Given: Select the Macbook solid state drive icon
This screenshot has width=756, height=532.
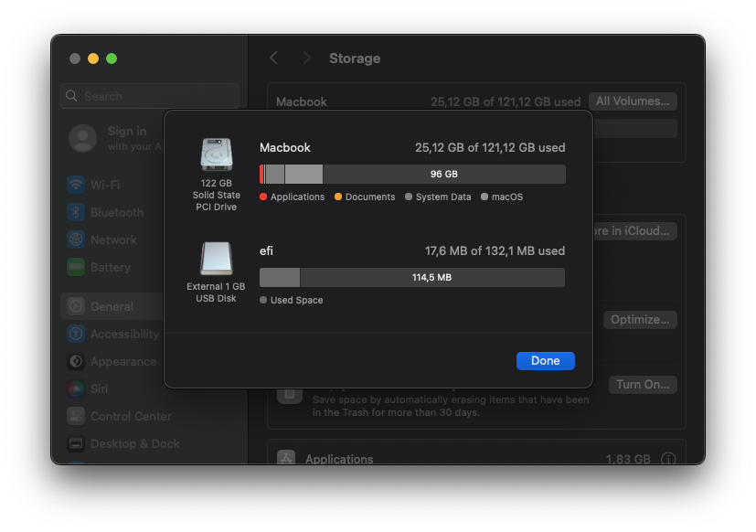Looking at the screenshot, I should point(216,154).
